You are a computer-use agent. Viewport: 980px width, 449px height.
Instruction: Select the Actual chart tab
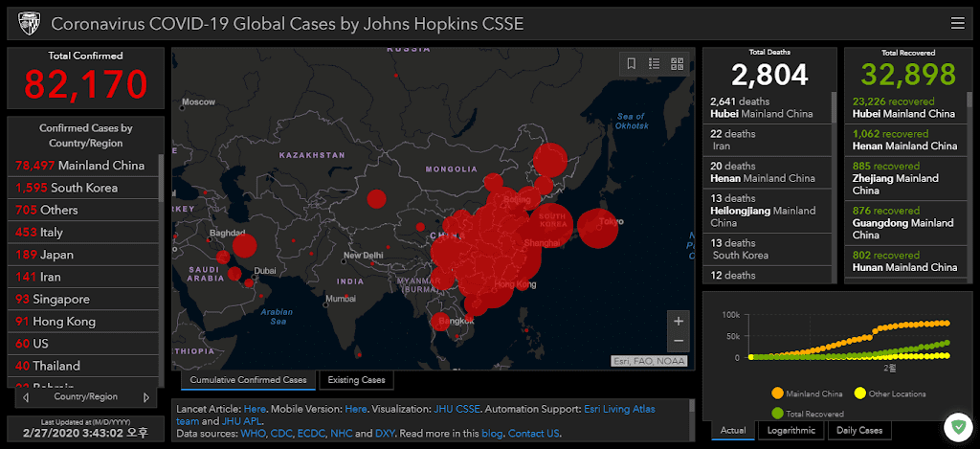732,430
